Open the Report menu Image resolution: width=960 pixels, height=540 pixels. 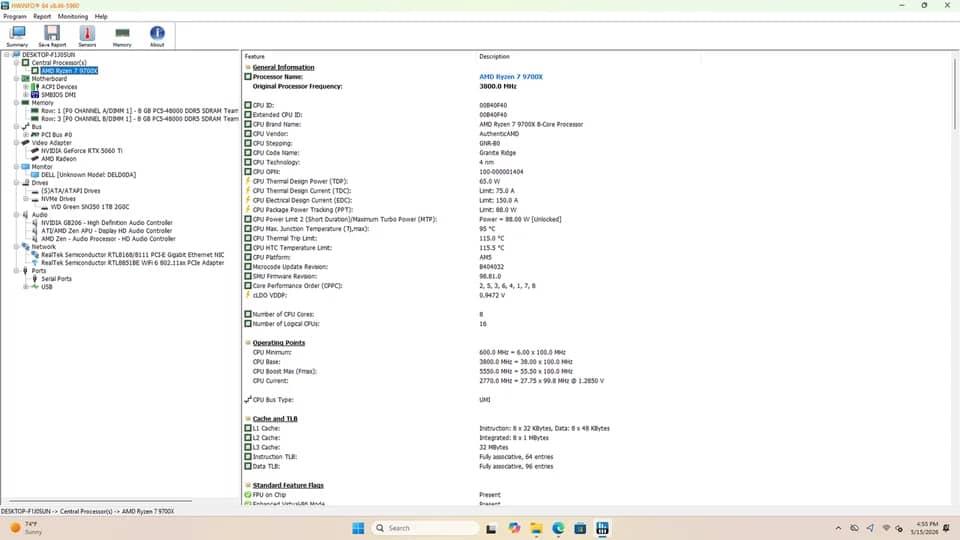(42, 17)
